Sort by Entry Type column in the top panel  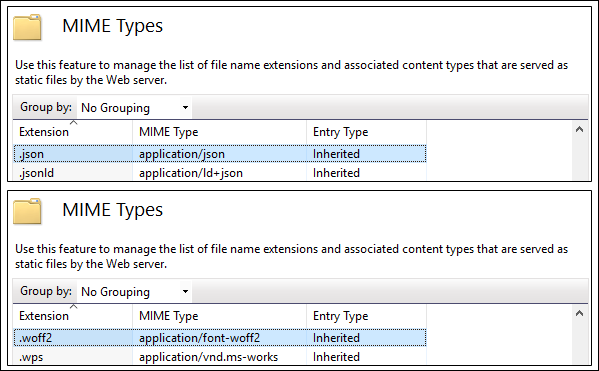point(366,132)
